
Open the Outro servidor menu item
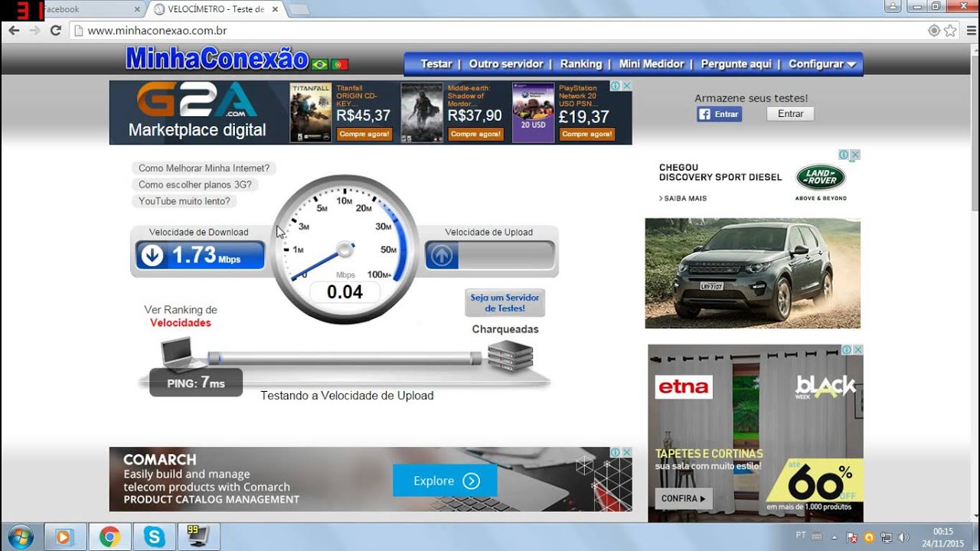(x=506, y=64)
